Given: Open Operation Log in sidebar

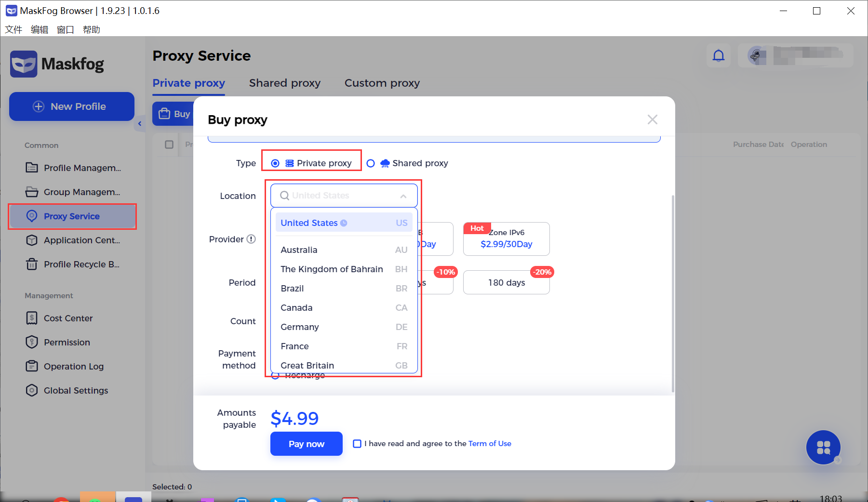Looking at the screenshot, I should tap(73, 366).
